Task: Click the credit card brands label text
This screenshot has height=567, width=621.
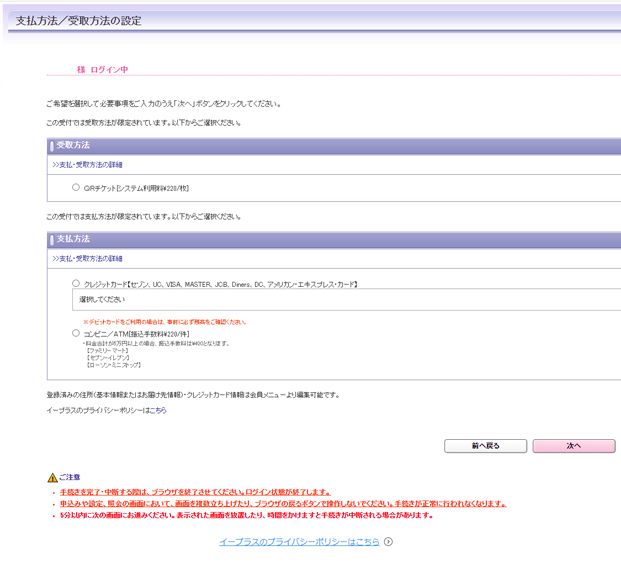Action: [x=220, y=285]
